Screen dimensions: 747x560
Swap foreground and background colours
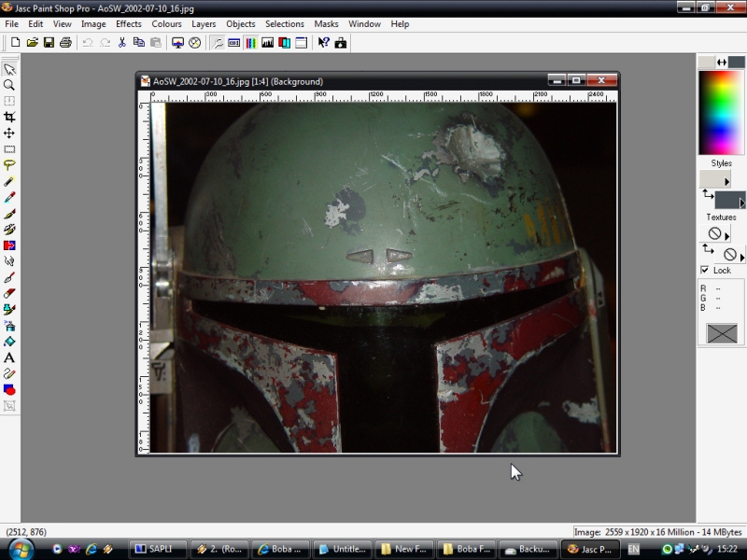tap(721, 62)
